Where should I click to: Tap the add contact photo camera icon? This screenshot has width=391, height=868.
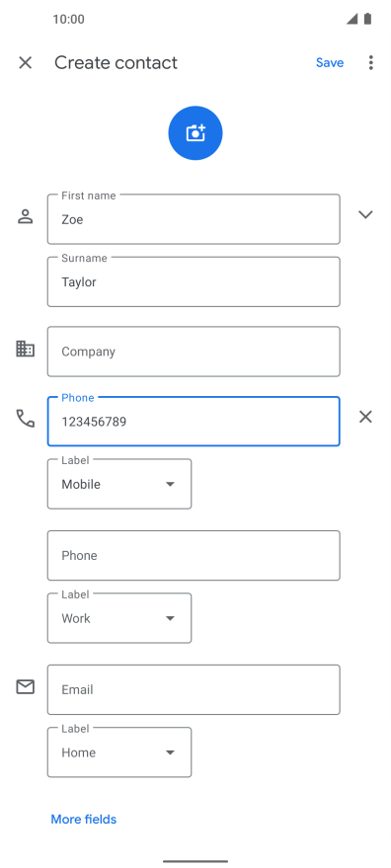pyautogui.click(x=195, y=133)
